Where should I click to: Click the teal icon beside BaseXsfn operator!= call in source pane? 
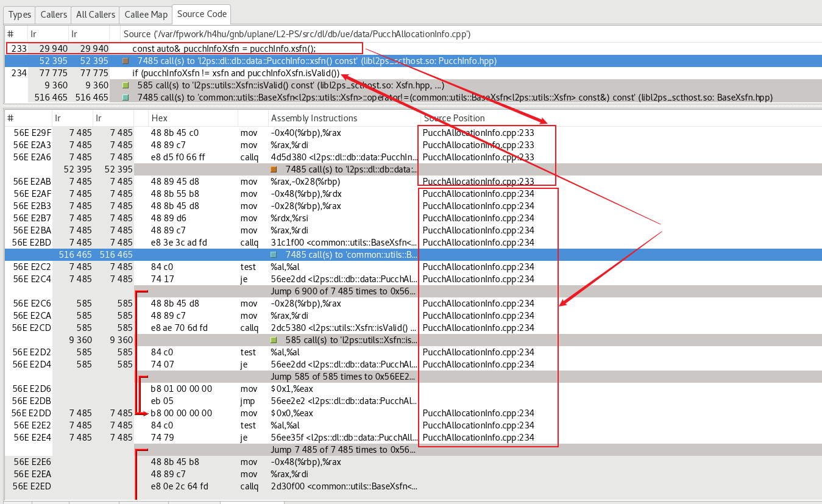pyautogui.click(x=126, y=98)
